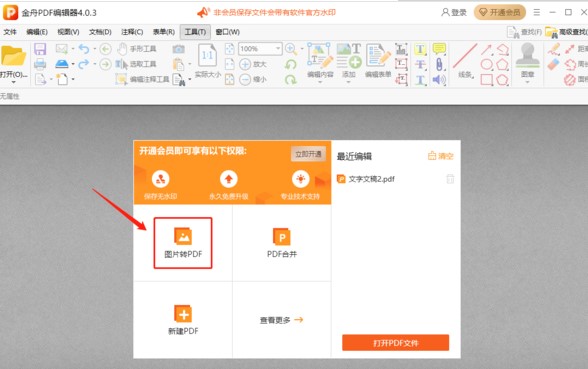The height and width of the screenshot is (369, 588).
Task: Open the hamburger menu in title bar
Action: [537, 12]
